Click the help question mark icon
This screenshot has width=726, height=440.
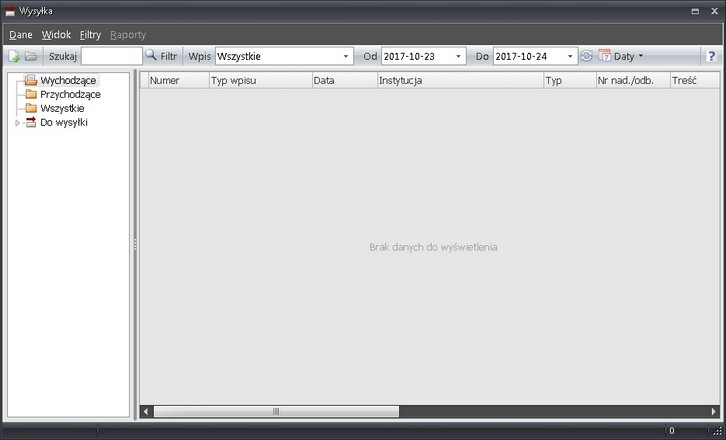tap(711, 56)
